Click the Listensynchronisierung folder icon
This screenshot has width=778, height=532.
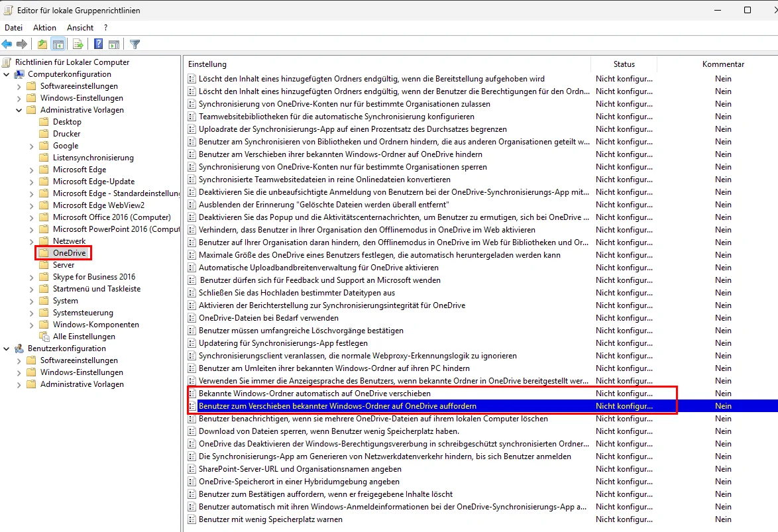(x=44, y=157)
